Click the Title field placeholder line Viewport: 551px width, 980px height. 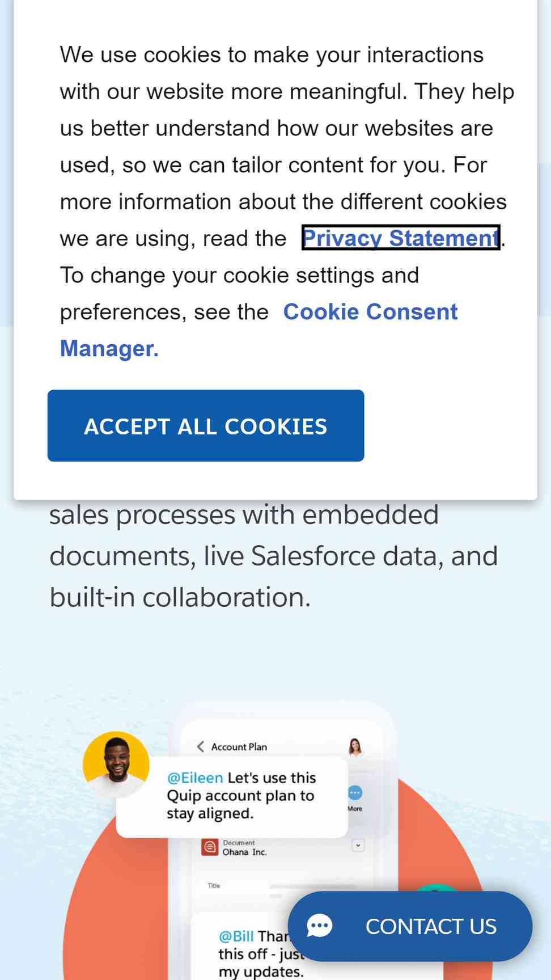pos(313,886)
